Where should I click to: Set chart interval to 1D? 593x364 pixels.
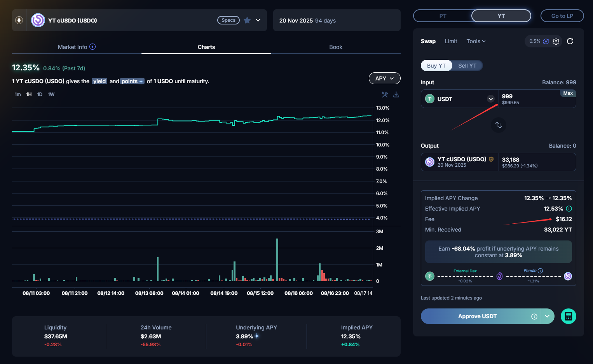point(40,94)
